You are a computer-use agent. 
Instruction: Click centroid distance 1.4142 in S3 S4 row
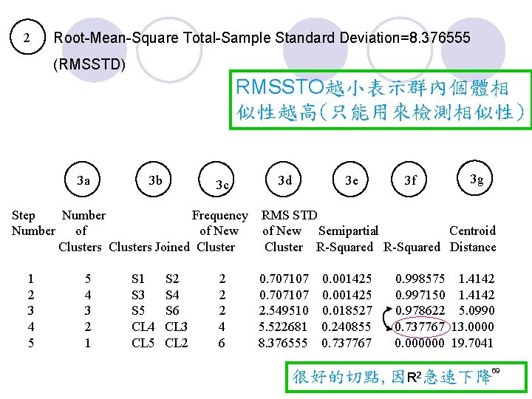(477, 295)
